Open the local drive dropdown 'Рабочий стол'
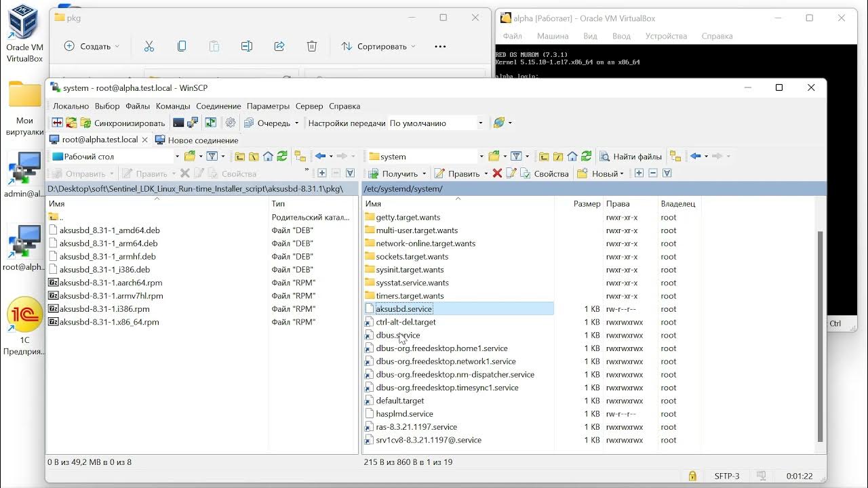 (x=116, y=157)
